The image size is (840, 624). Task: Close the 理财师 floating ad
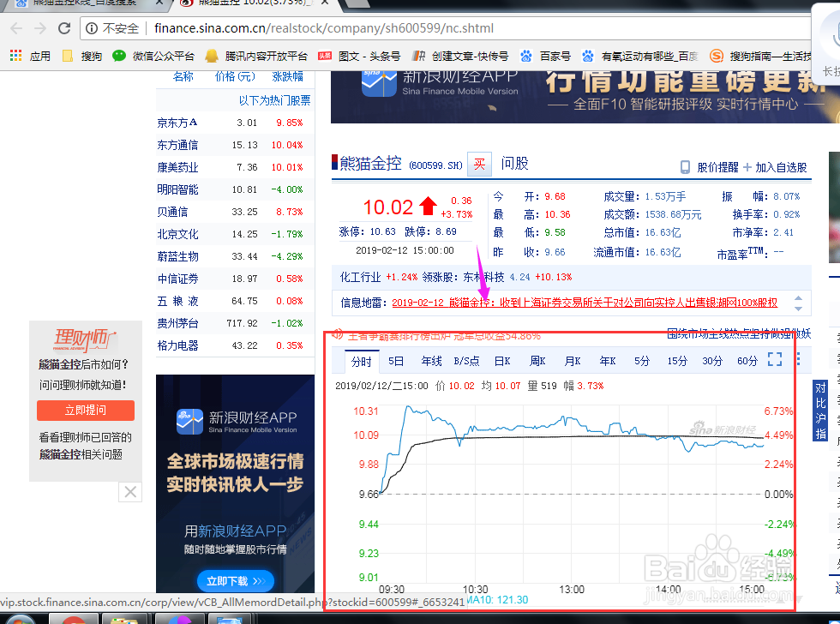click(130, 492)
